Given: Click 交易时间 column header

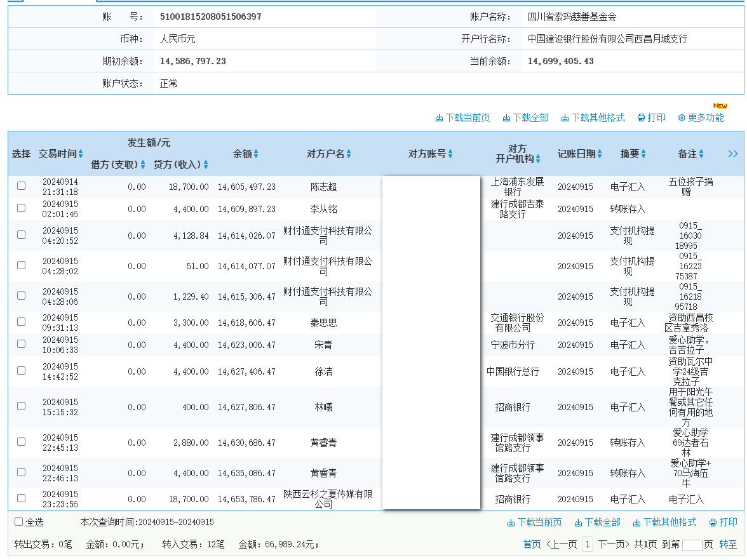Looking at the screenshot, I should 58,154.
